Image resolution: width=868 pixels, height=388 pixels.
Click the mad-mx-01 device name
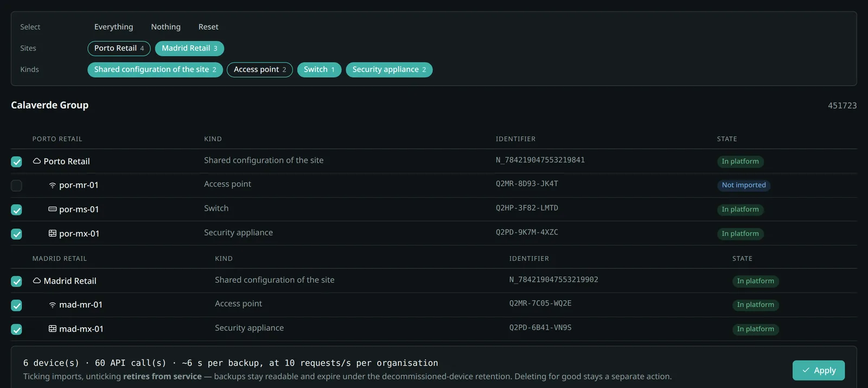coord(81,329)
